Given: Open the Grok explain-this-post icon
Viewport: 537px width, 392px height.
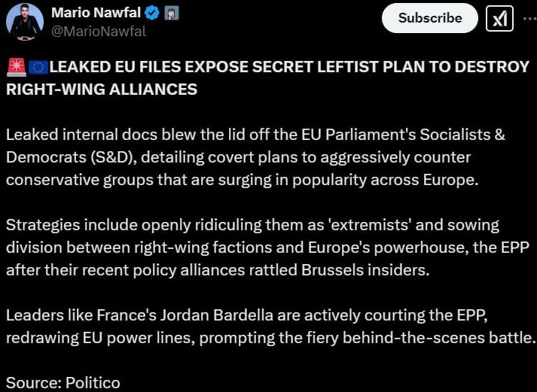Looking at the screenshot, I should point(499,19).
